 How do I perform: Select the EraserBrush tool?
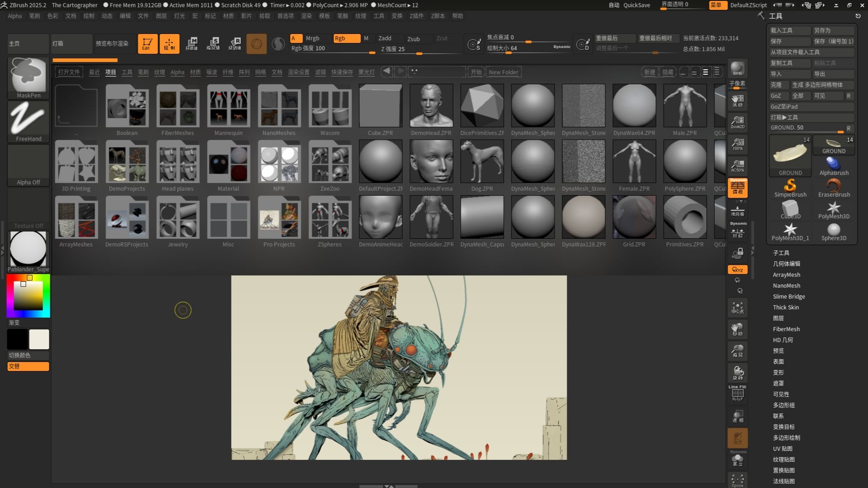834,188
